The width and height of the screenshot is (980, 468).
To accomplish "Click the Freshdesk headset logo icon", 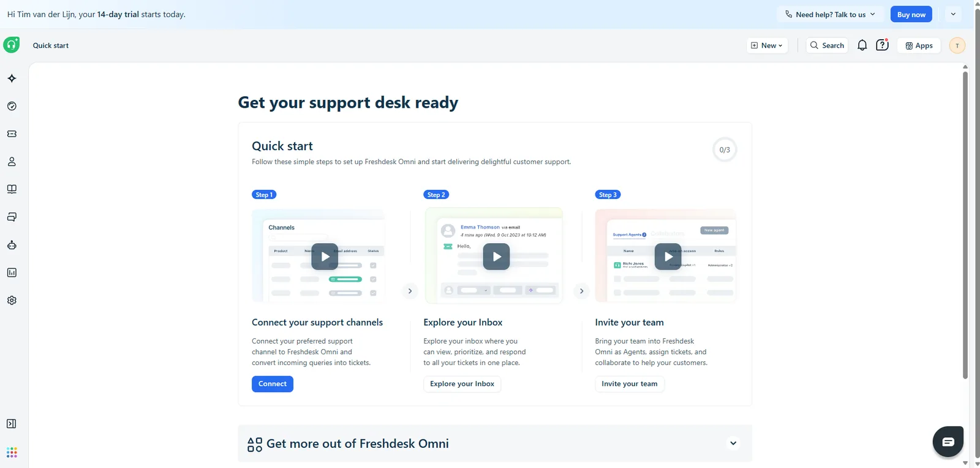I will 12,45.
